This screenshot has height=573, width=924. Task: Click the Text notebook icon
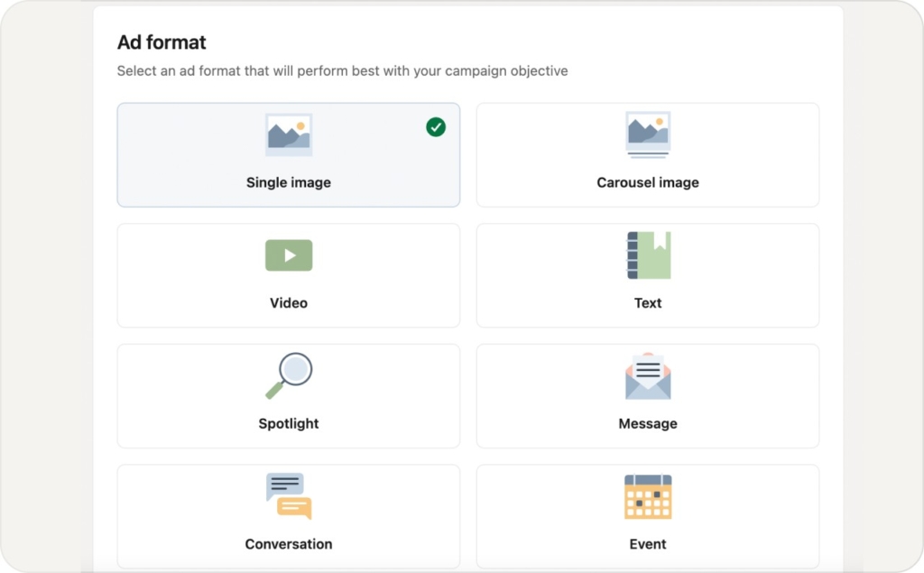(x=648, y=255)
